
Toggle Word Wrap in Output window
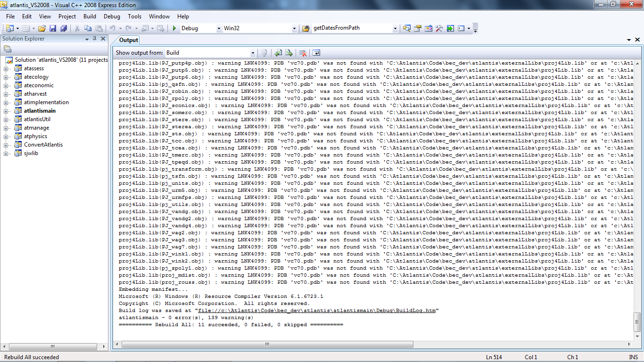tap(316, 53)
